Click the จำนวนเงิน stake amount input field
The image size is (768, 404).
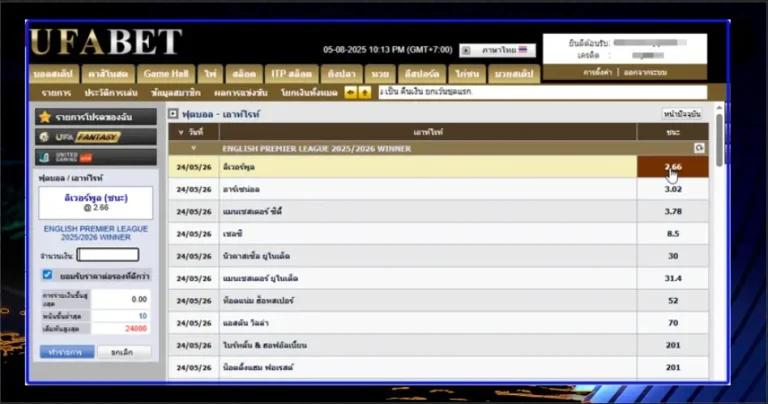click(x=107, y=255)
